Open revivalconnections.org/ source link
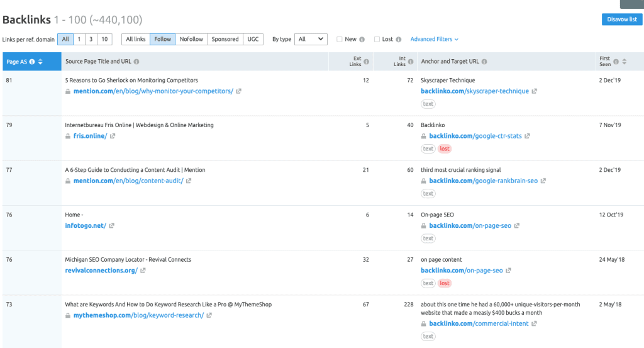 coord(101,271)
